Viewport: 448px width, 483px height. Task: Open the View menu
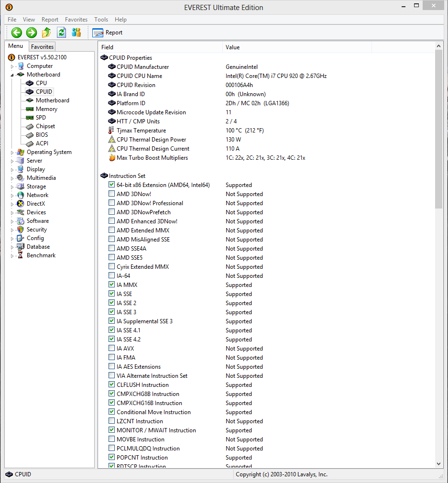click(29, 20)
